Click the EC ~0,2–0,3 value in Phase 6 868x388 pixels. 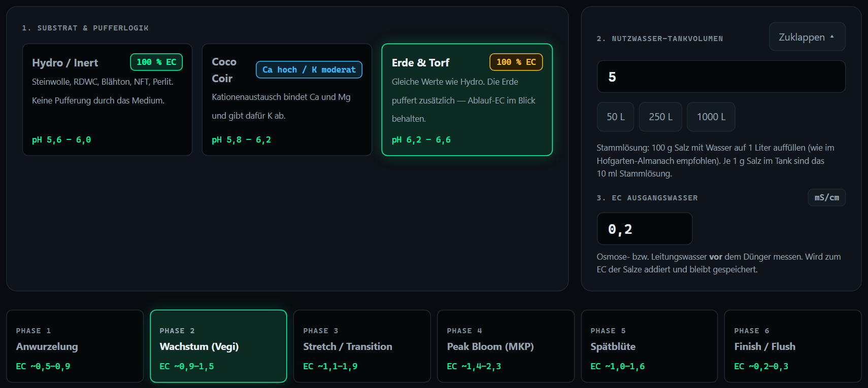pos(761,366)
